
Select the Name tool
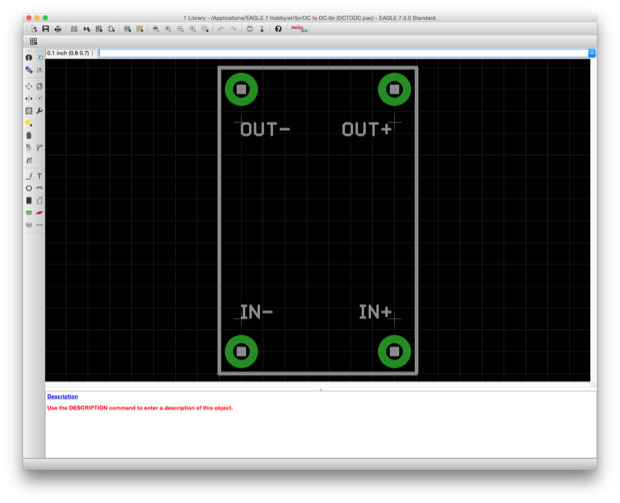click(x=29, y=148)
